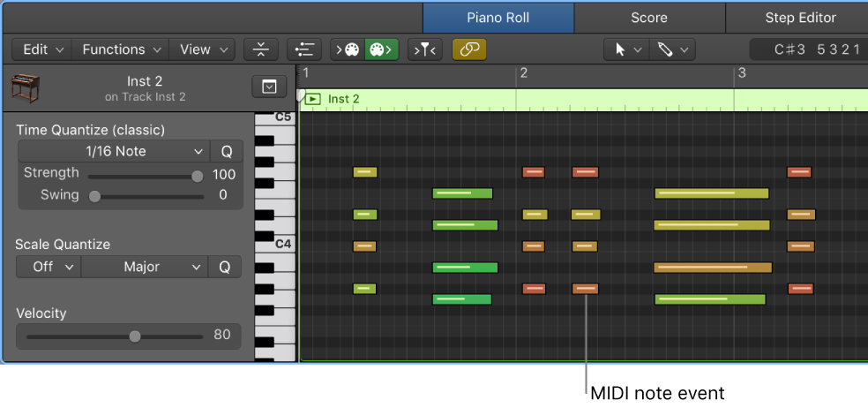Click the organ instrument icon
The height and width of the screenshot is (408, 868).
click(26, 87)
